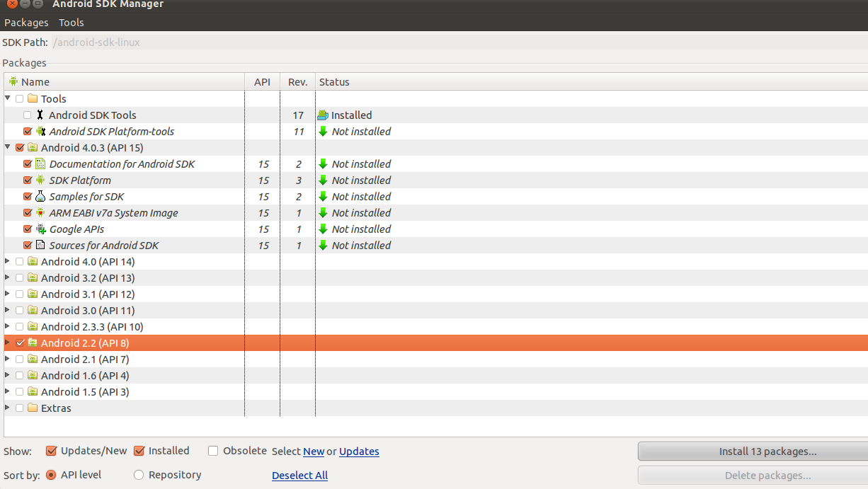This screenshot has height=489, width=868.
Task: Open the Packages menu
Action: [x=26, y=23]
